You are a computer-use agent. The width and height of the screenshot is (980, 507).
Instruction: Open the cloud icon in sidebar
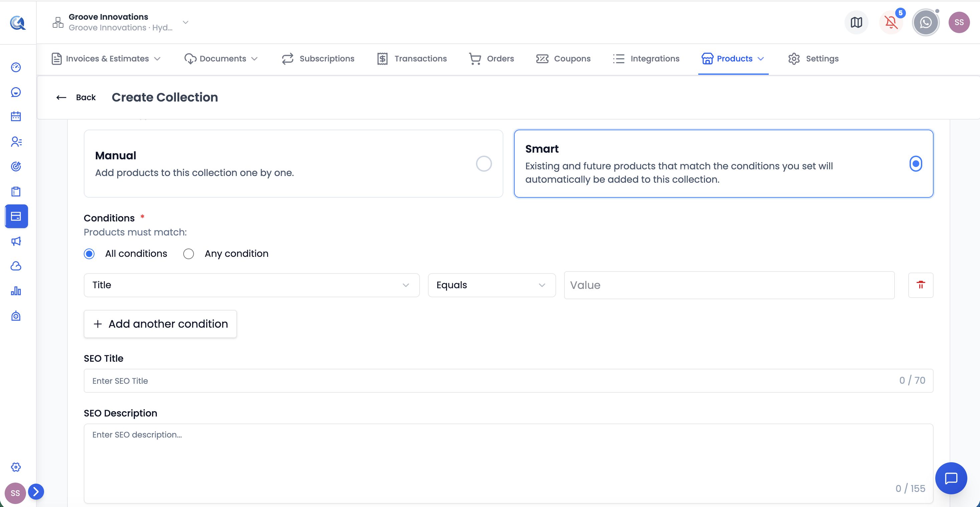tap(16, 266)
